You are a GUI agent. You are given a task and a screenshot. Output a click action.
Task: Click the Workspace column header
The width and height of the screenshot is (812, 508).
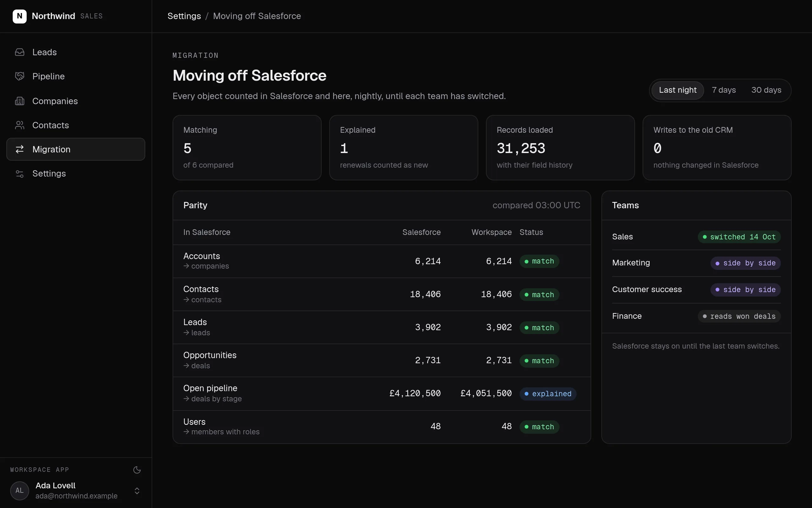point(492,232)
